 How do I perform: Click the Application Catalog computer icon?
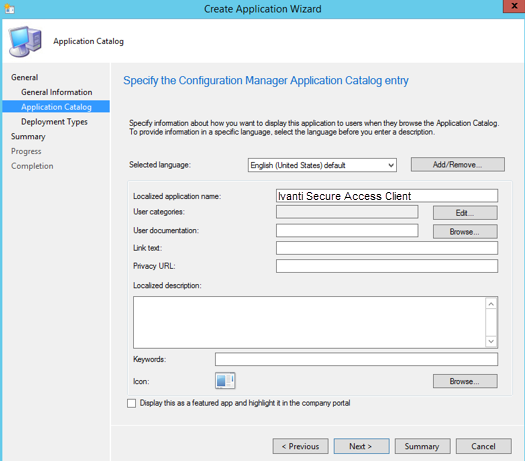pyautogui.click(x=25, y=42)
